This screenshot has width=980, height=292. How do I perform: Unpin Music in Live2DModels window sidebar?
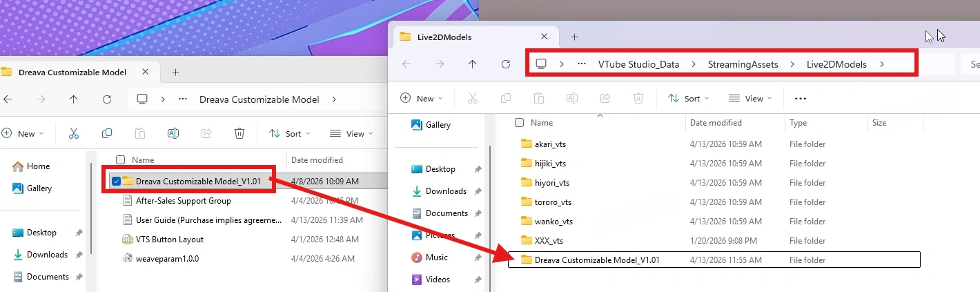coord(478,257)
